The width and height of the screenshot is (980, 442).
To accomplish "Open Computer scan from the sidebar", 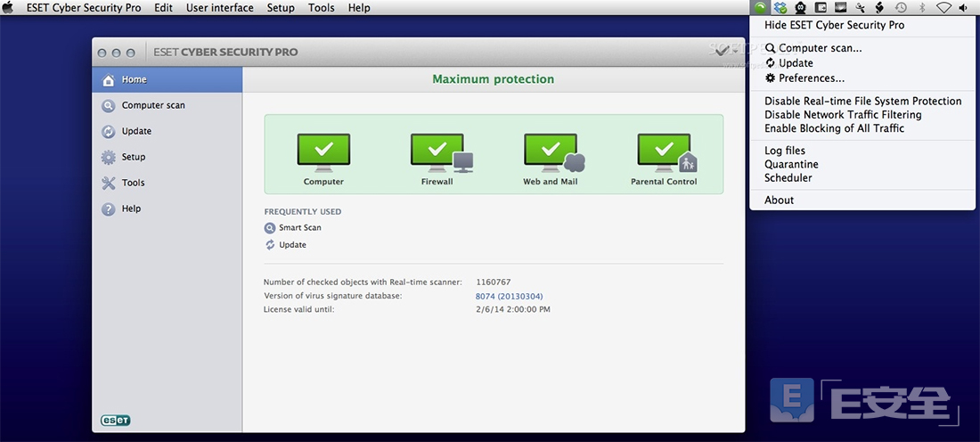I will (167, 106).
